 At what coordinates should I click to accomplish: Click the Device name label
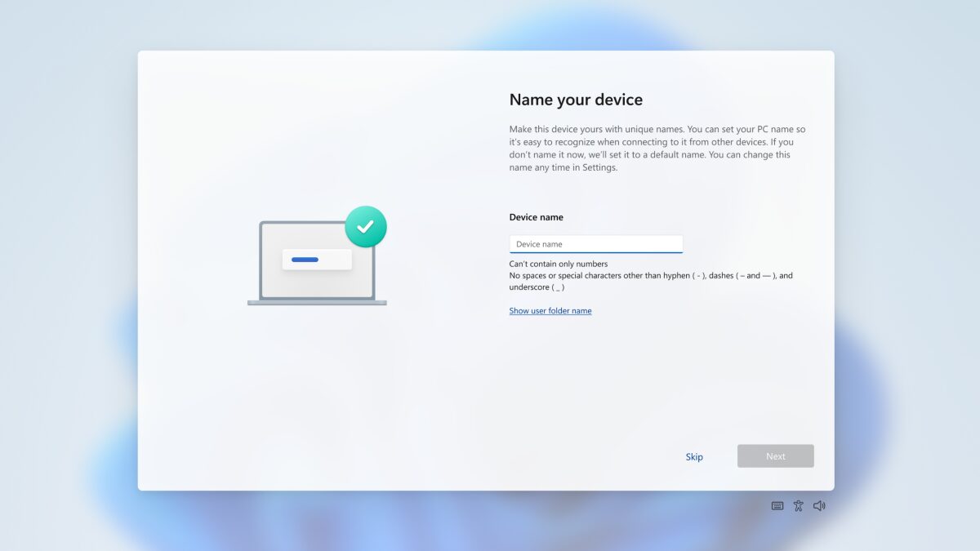coord(537,217)
